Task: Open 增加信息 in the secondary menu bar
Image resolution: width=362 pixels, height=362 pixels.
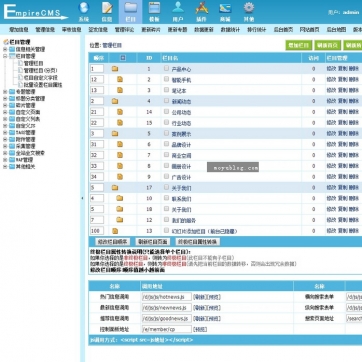Action: point(19,30)
